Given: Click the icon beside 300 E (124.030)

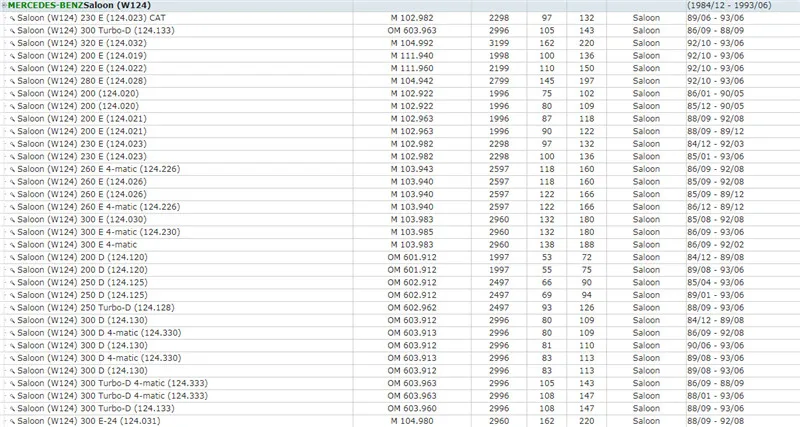Looking at the screenshot, I should (x=12, y=220).
